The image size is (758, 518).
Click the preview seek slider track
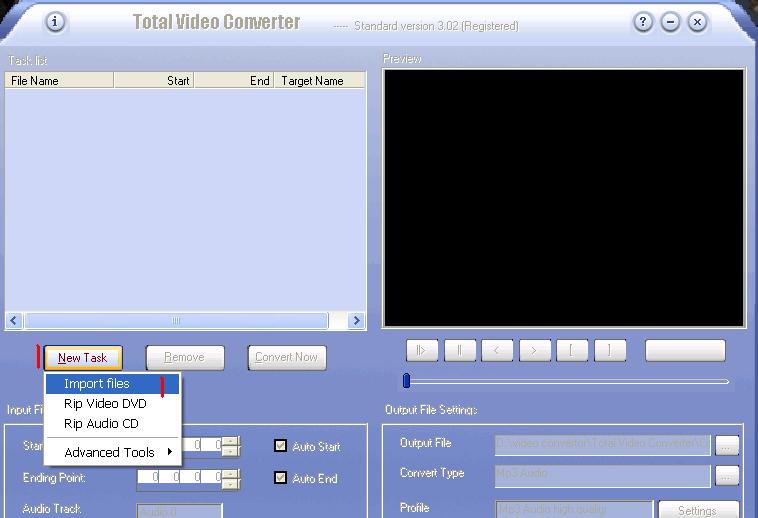click(569, 381)
